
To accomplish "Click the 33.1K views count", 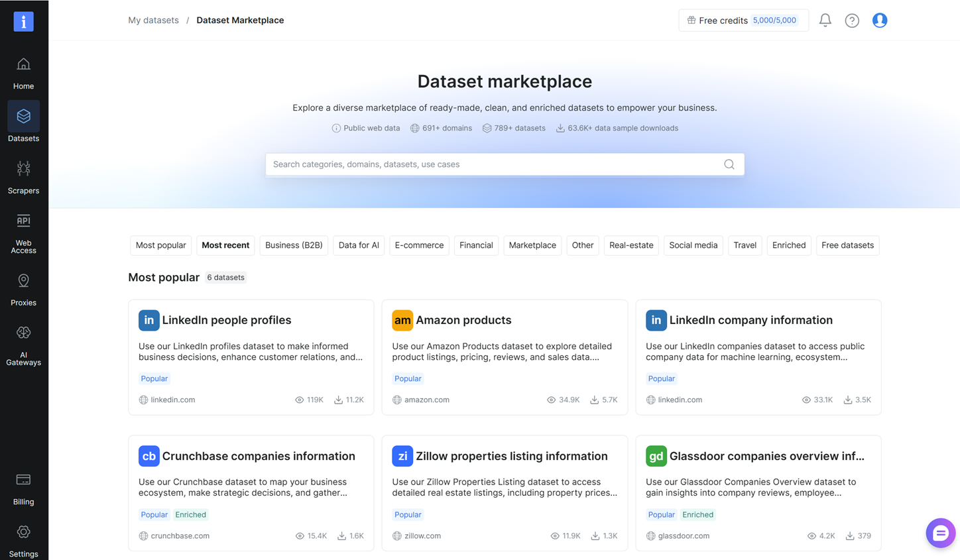I will point(823,400).
